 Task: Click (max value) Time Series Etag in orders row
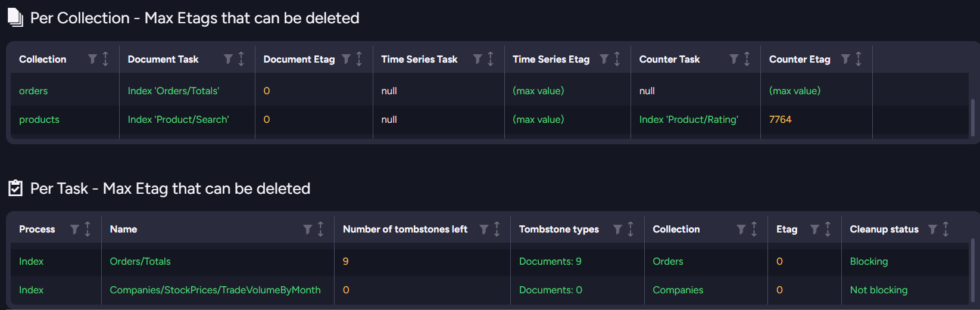(538, 91)
